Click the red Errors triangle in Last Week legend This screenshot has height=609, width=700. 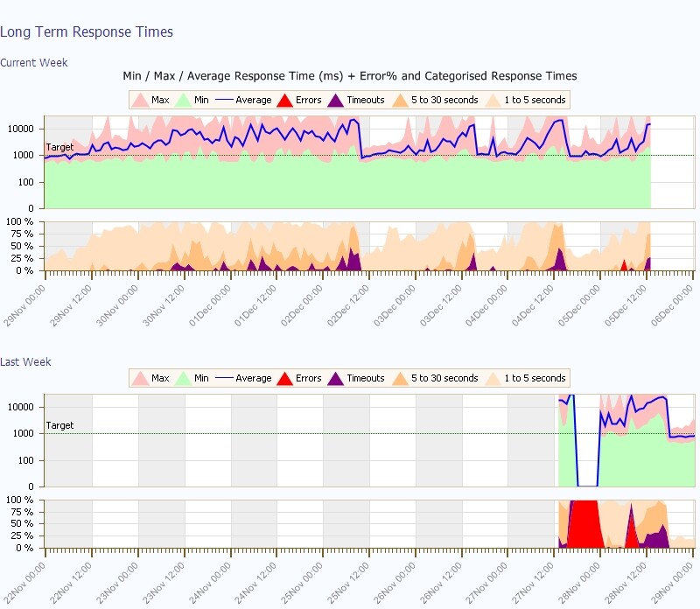pyautogui.click(x=284, y=379)
